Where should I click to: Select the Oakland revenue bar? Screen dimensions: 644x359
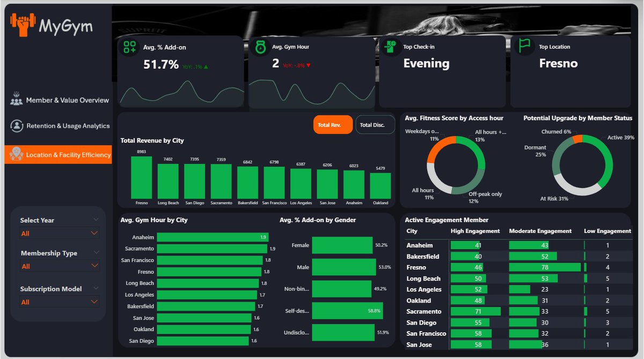(380, 186)
